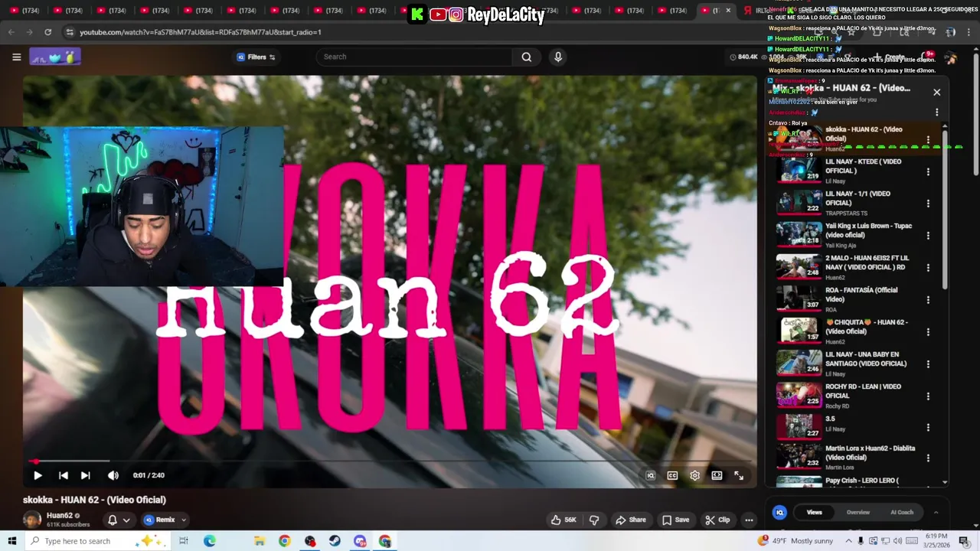The width and height of the screenshot is (980, 551).
Task: Open File Explorer from the taskbar
Action: pyautogui.click(x=260, y=541)
